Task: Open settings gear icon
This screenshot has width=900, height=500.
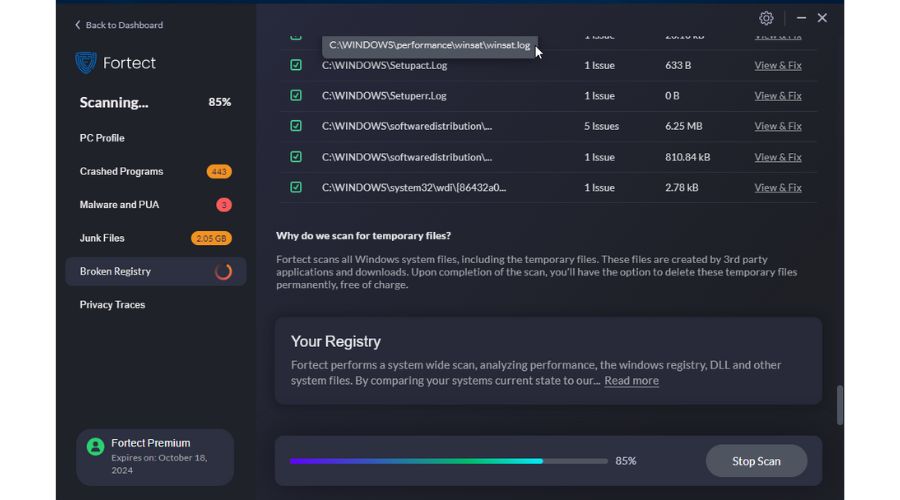Action: click(766, 18)
